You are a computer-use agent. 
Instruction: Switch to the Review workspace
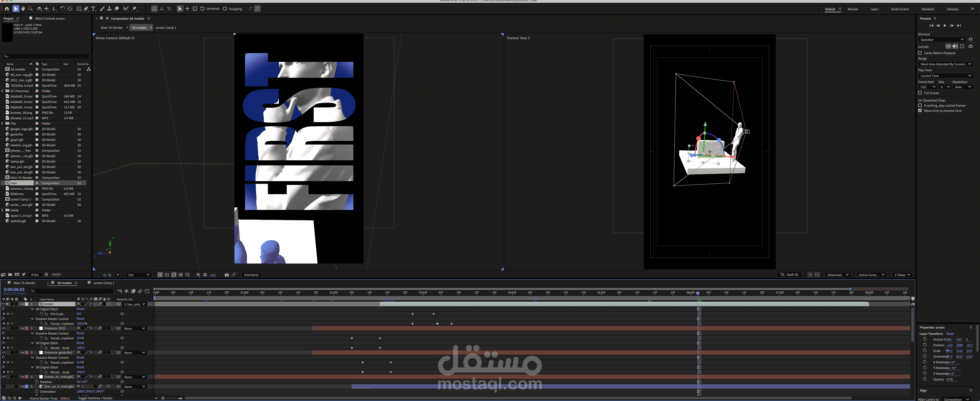[x=853, y=9]
